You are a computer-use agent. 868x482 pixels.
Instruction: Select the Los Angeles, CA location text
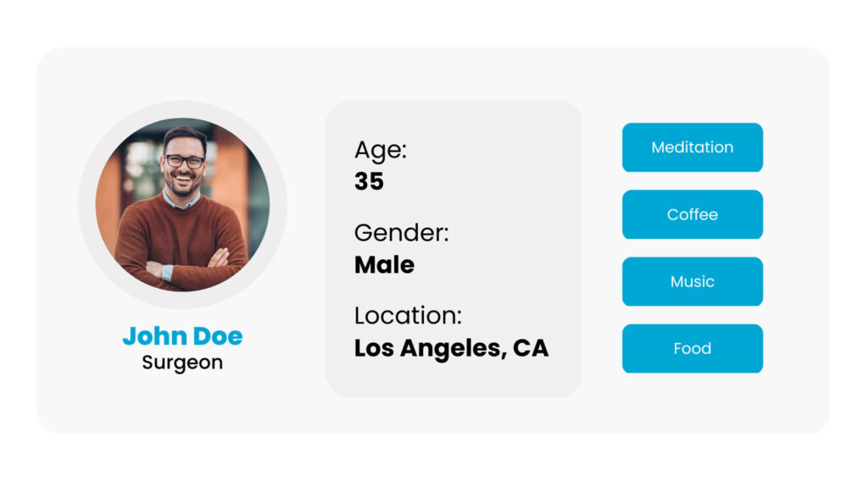pos(451,348)
